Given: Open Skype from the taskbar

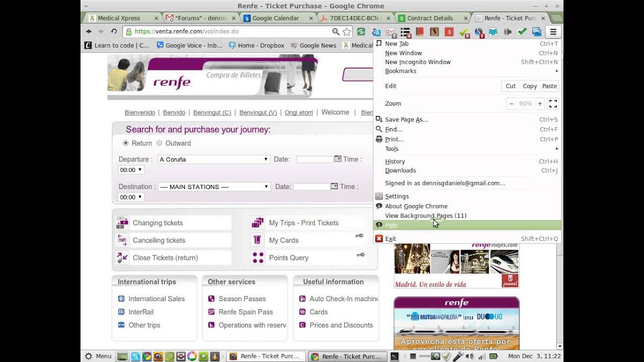Looking at the screenshot, I should [135, 356].
